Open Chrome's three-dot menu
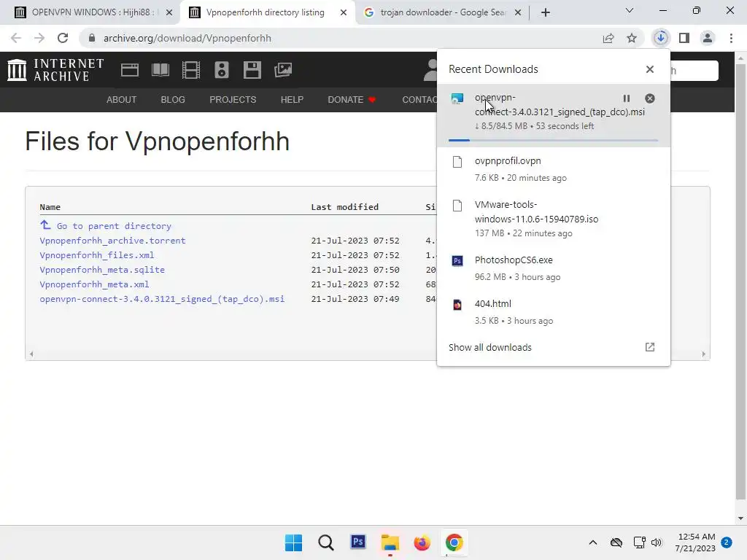Image resolution: width=747 pixels, height=560 pixels. click(x=731, y=38)
